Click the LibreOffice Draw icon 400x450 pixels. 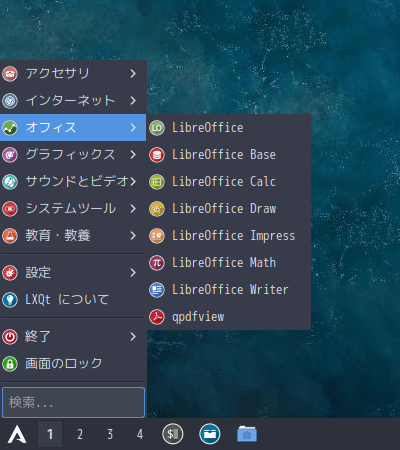click(157, 209)
